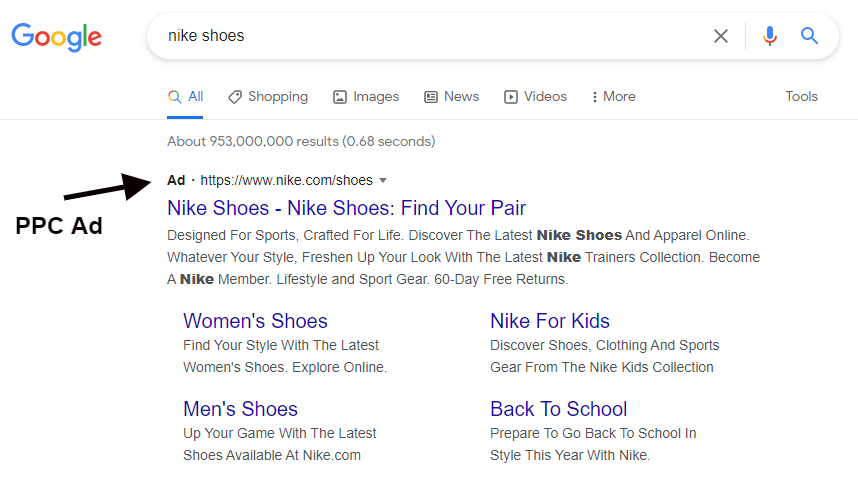Click 'Women's Shoes. Explore Online.' text
The image size is (858, 482).
285,367
